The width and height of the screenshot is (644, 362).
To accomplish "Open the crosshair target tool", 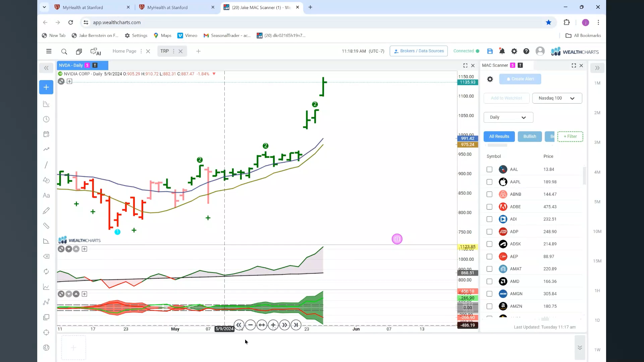I will tap(46, 333).
